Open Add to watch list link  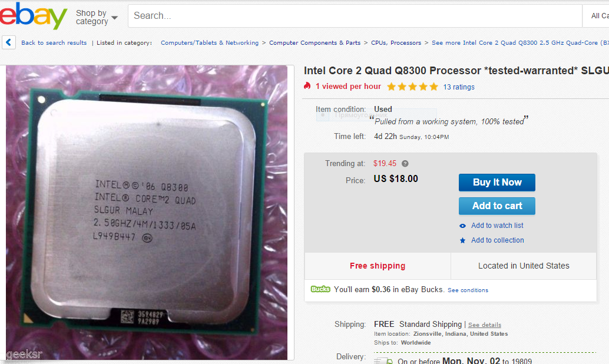[497, 226]
